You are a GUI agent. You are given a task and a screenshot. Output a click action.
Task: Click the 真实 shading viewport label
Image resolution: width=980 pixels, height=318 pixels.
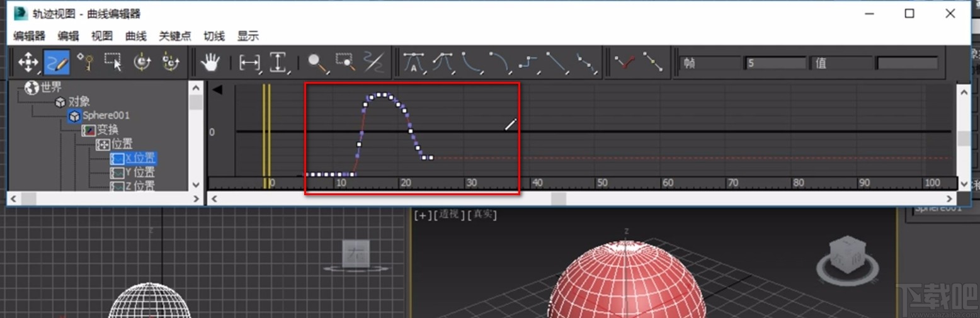coord(482,215)
